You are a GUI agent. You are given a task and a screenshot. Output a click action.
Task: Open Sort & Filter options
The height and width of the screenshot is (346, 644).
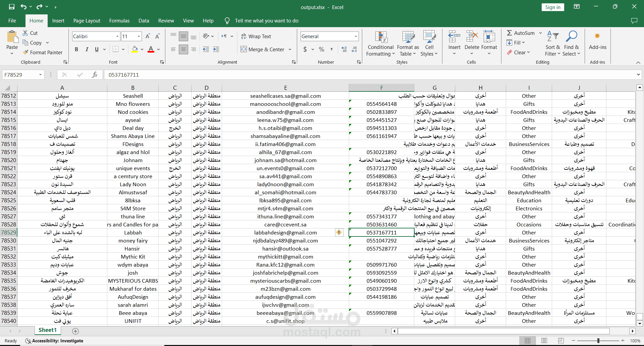pyautogui.click(x=553, y=44)
